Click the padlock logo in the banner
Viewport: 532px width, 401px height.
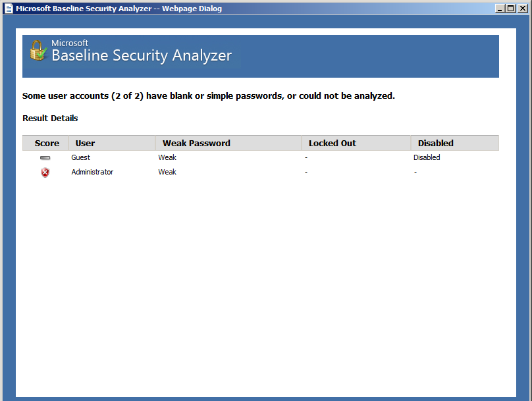(38, 51)
